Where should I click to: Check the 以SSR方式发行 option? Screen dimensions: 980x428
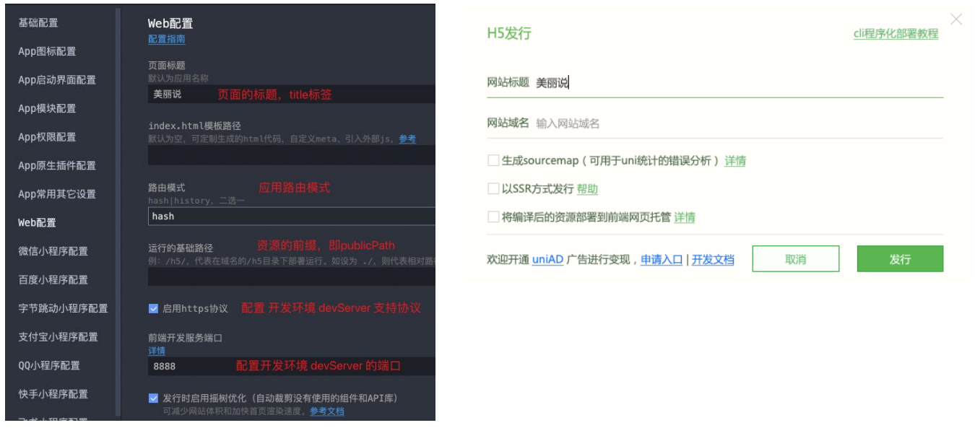tap(493, 188)
